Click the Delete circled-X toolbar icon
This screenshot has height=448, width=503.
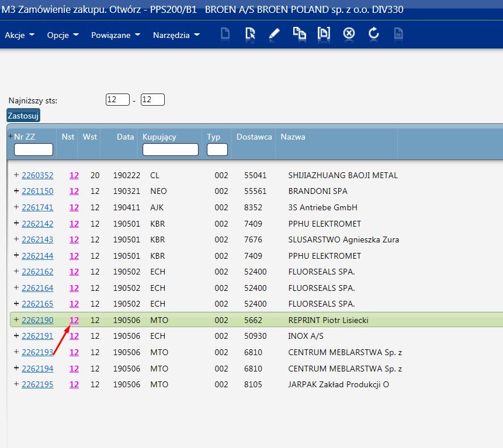(349, 33)
